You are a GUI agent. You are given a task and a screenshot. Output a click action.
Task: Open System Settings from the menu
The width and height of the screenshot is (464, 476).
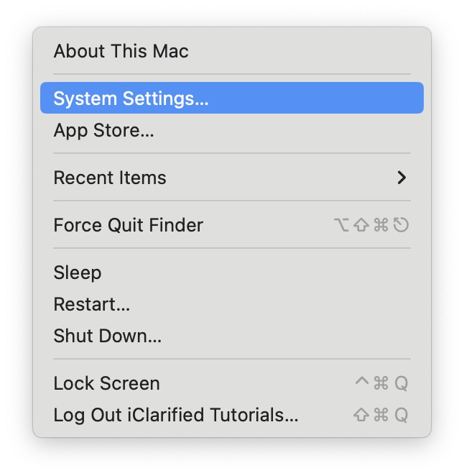point(131,99)
